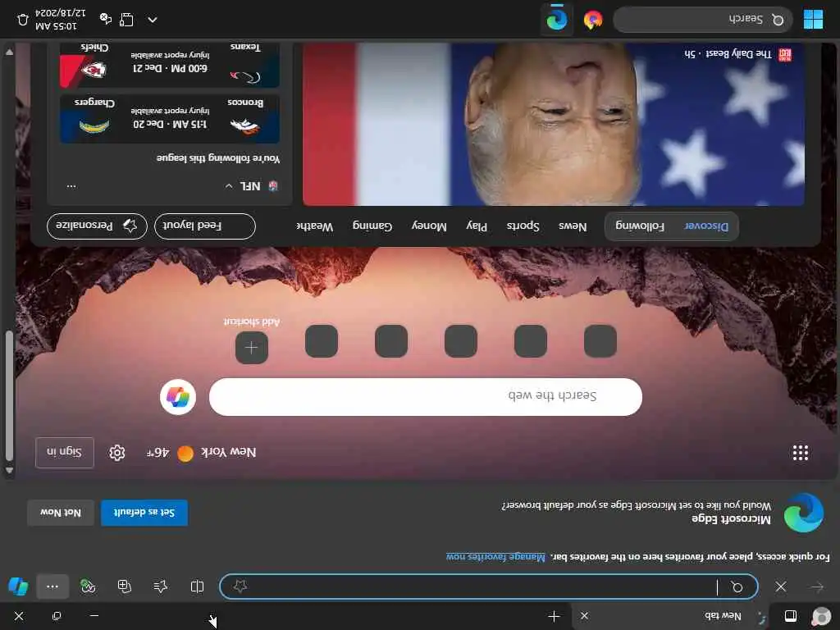Add this page to favorites star in address bar
Viewport: 840px width, 630px height.
click(240, 587)
